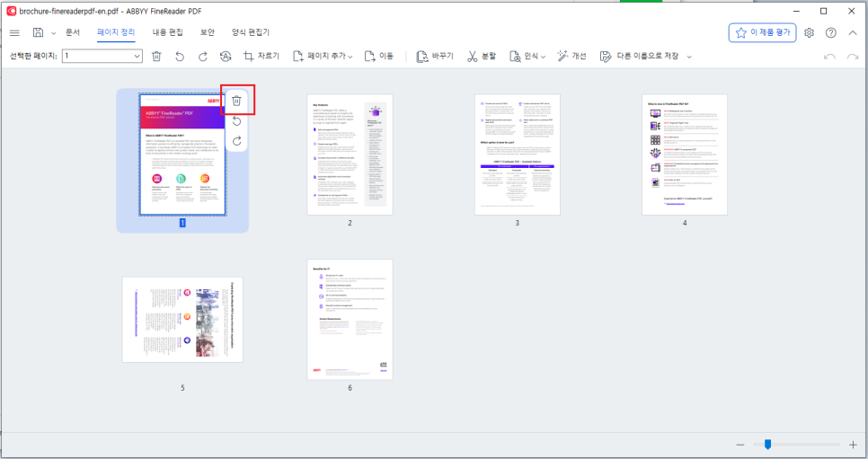Open the 페이지 추가 dropdown

(x=323, y=56)
